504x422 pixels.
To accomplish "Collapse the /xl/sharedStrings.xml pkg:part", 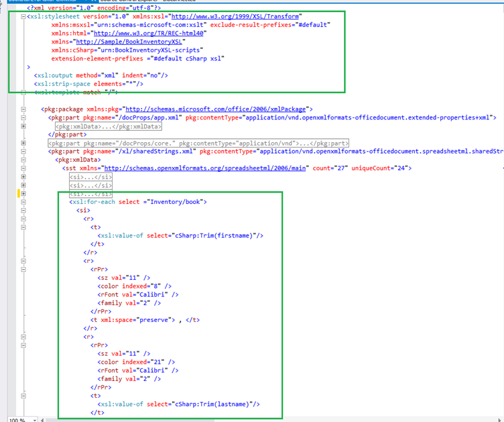I will (x=23, y=152).
